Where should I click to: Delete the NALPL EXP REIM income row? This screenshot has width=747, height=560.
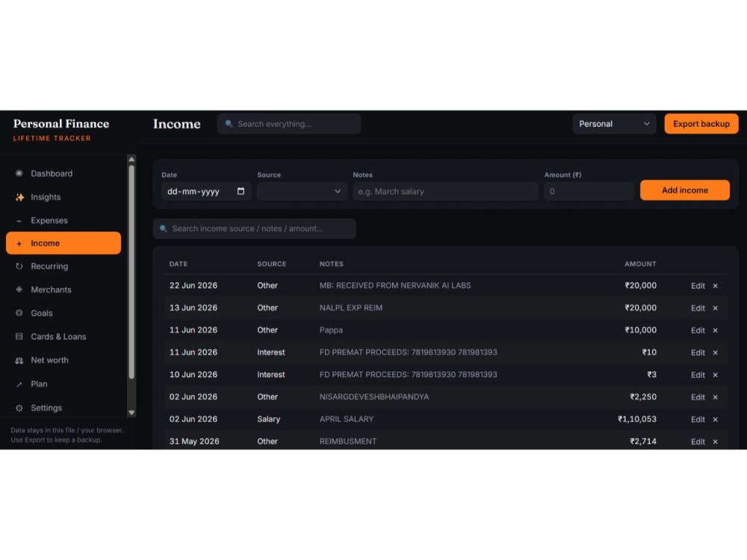[x=715, y=308]
